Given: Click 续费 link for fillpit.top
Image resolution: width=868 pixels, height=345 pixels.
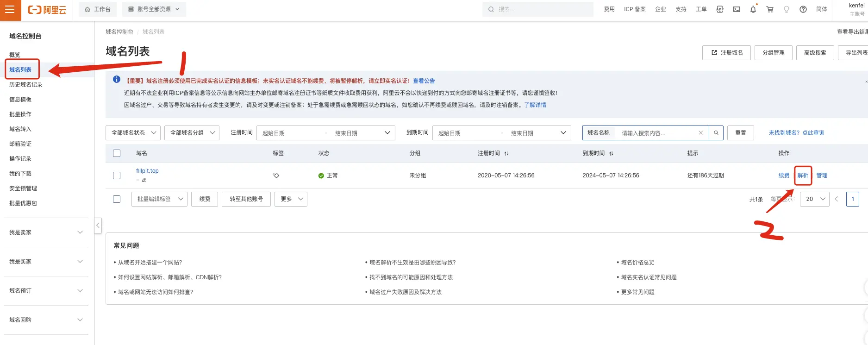Looking at the screenshot, I should pyautogui.click(x=784, y=176).
